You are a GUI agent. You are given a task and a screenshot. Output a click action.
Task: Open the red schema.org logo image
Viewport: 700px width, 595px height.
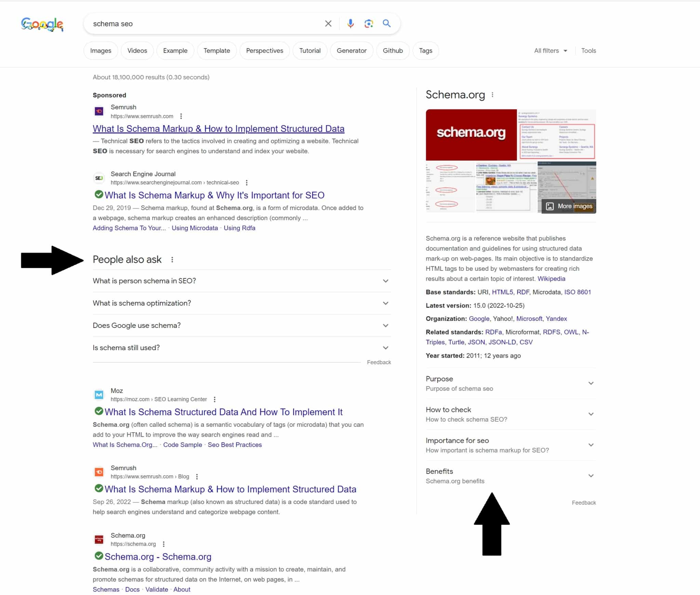click(471, 135)
